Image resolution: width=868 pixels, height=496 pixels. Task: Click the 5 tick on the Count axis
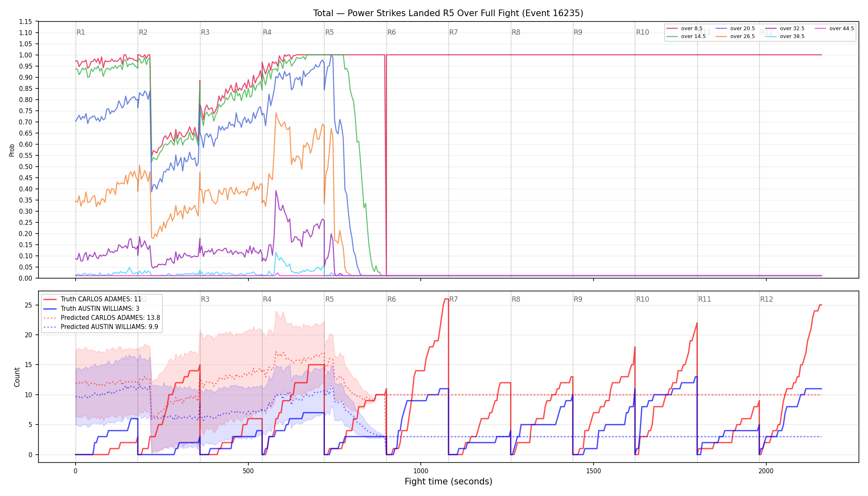coord(30,424)
